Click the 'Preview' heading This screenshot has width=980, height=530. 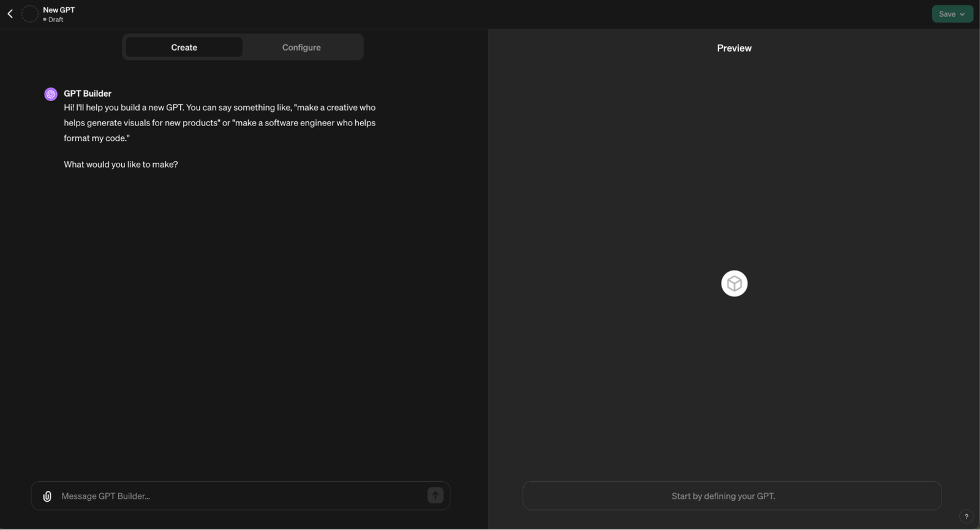[734, 48]
